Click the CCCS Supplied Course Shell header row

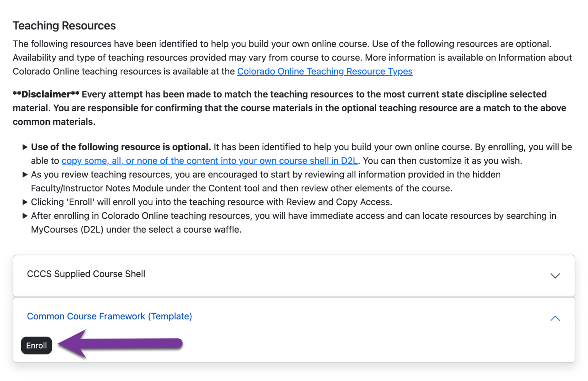pyautogui.click(x=86, y=274)
